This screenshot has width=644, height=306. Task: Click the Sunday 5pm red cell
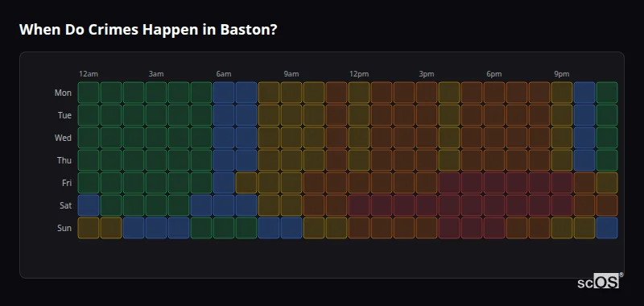click(472, 228)
